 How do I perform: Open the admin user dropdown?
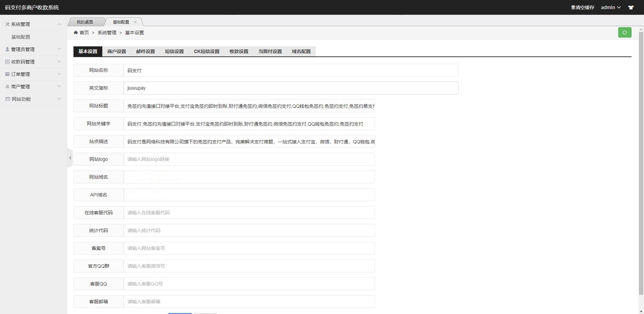[610, 7]
